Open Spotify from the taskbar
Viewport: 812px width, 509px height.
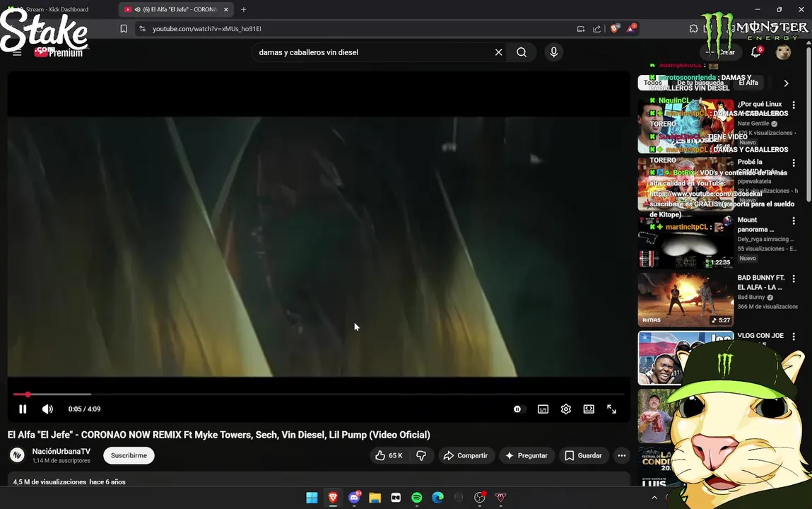tap(417, 498)
